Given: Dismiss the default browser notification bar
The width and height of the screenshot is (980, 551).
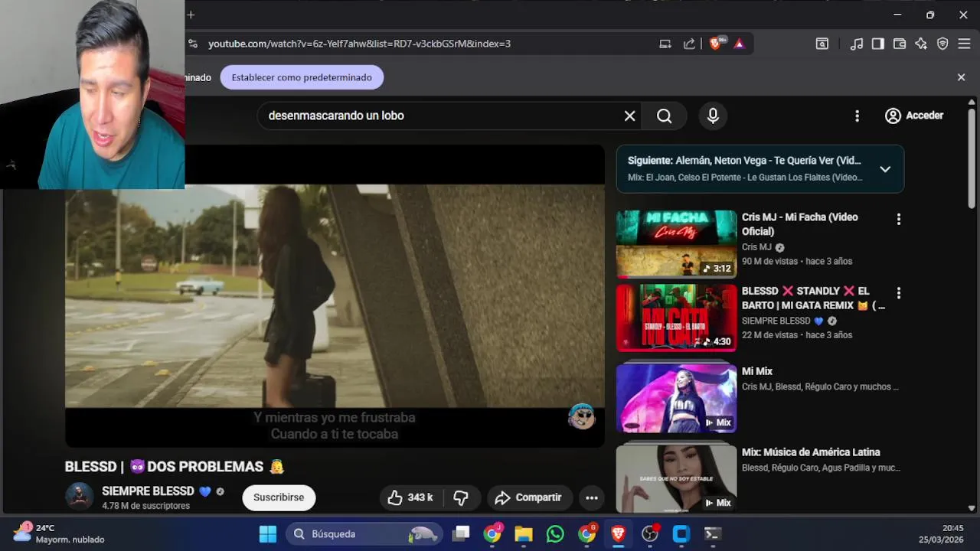Looking at the screenshot, I should tap(962, 77).
